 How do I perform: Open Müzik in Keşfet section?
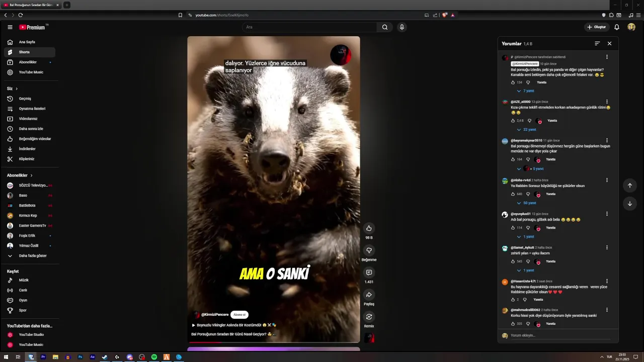30,280
